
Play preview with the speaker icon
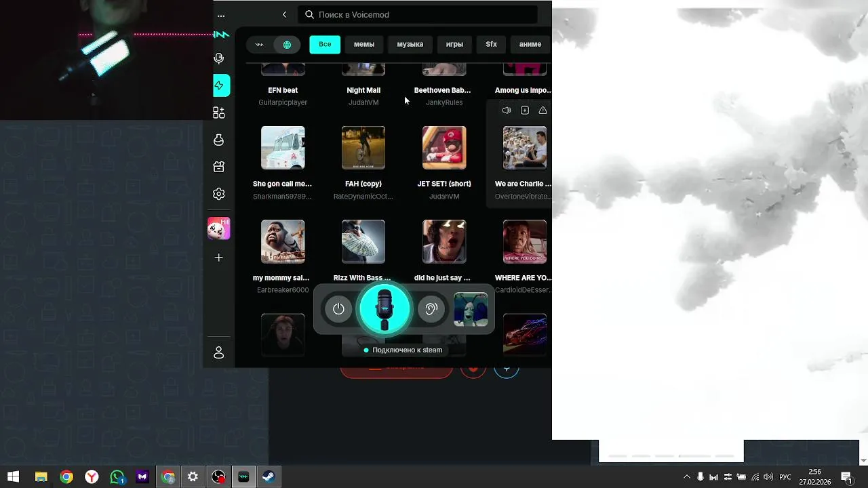(x=506, y=110)
